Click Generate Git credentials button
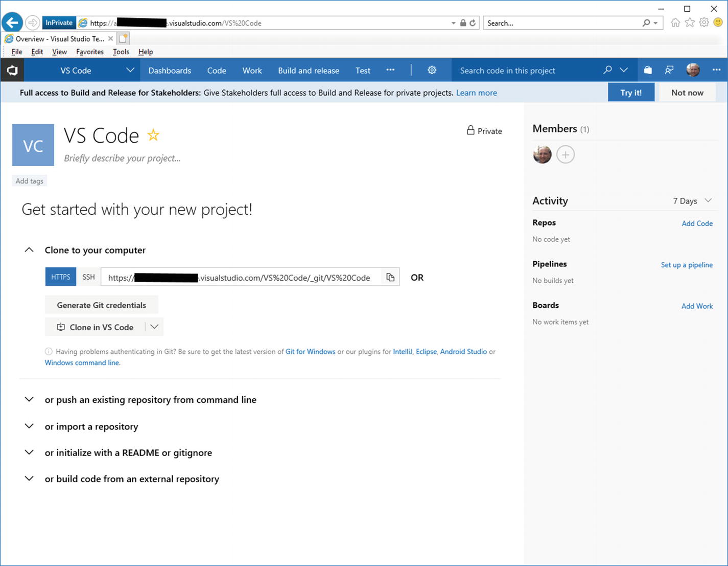The image size is (728, 566). coord(101,305)
